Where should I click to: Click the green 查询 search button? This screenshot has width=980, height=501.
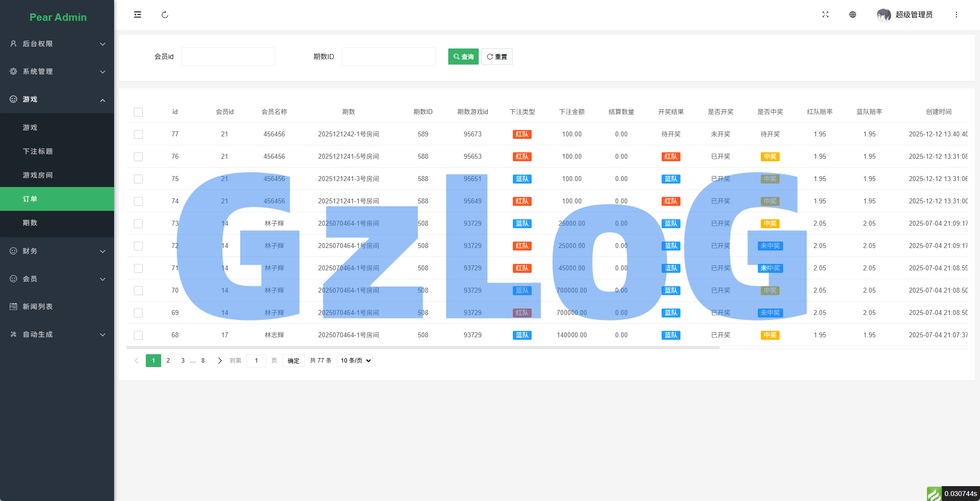coord(463,57)
